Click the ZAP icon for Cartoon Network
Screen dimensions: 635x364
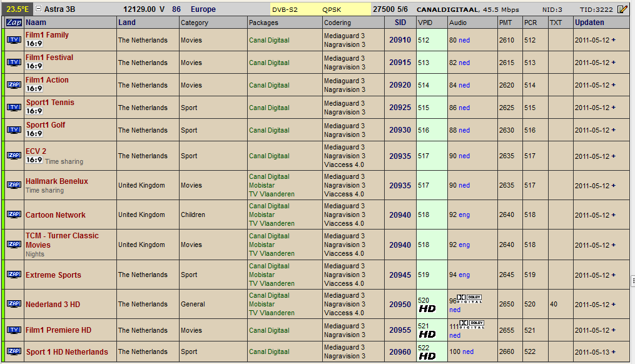coord(14,215)
